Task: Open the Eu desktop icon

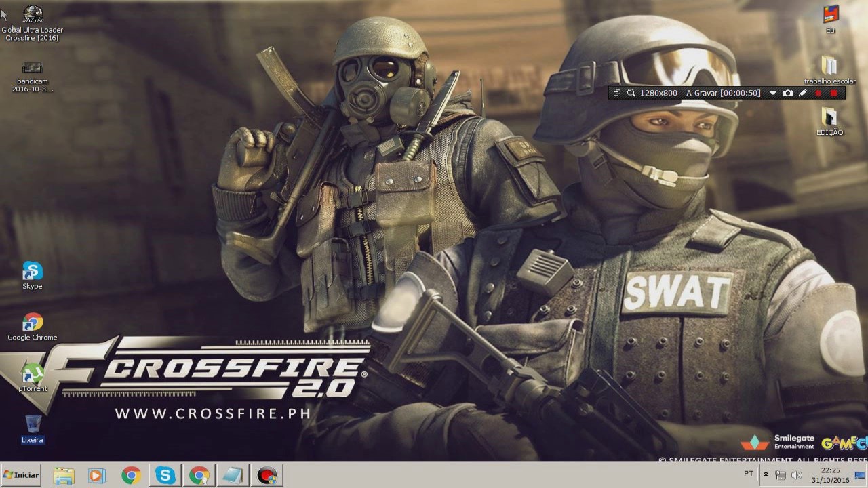Action: click(830, 19)
